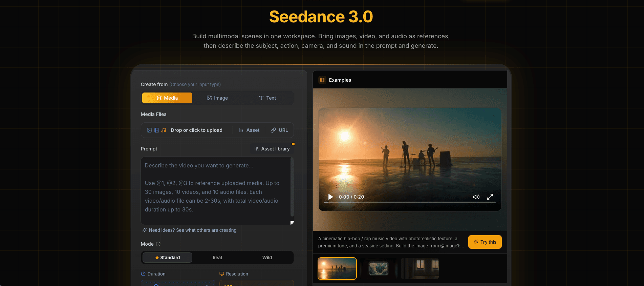Click Drop or click to upload

coord(196,130)
